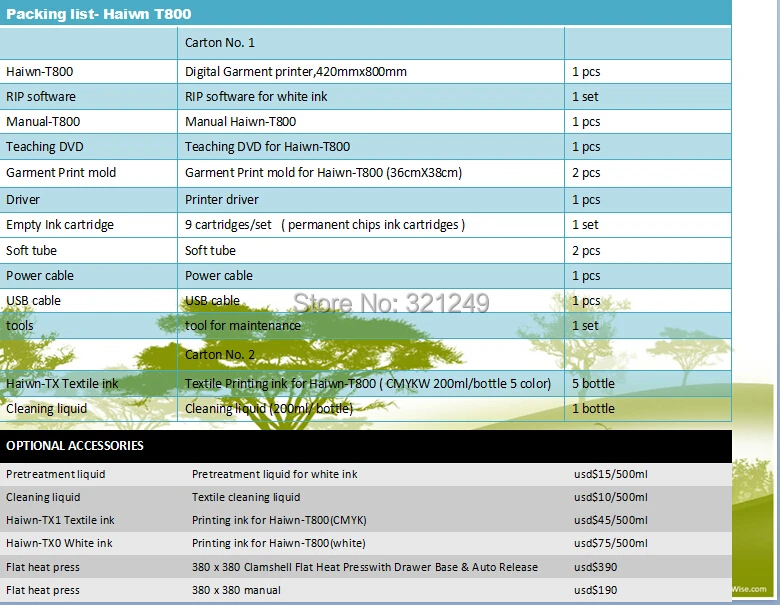Click the 'usd$45/500ml' price
The width and height of the screenshot is (780, 605).
point(610,520)
